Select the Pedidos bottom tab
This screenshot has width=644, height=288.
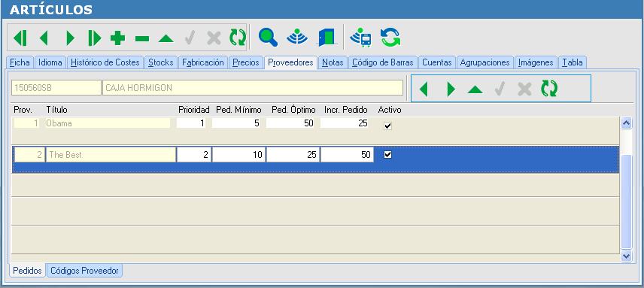pyautogui.click(x=27, y=271)
